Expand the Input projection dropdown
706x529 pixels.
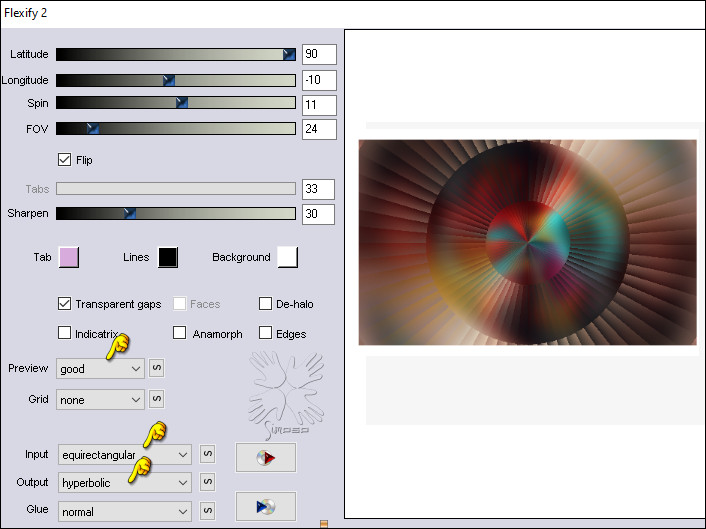pos(124,455)
